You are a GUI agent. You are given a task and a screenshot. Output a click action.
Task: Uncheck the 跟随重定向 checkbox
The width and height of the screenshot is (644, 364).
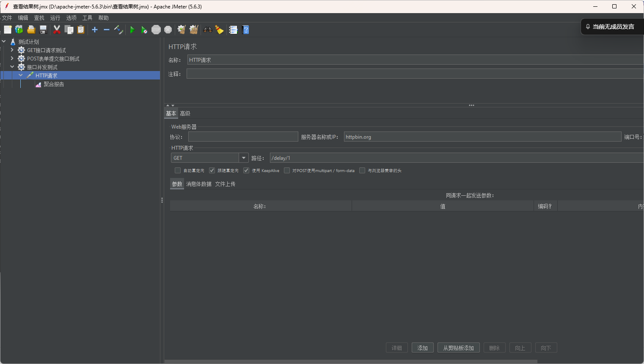[212, 170]
